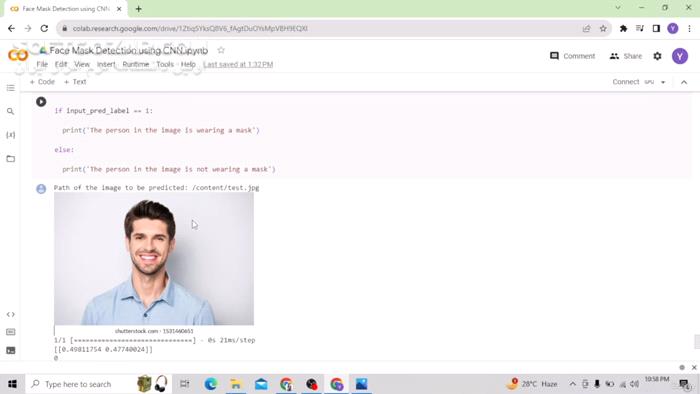
Task: Click the cell output avatar icon
Action: (41, 189)
